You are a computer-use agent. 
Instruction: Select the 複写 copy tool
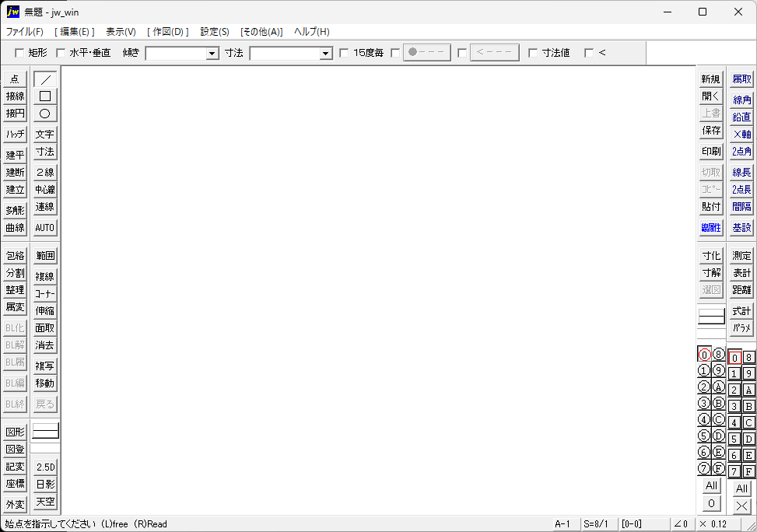pyautogui.click(x=45, y=366)
